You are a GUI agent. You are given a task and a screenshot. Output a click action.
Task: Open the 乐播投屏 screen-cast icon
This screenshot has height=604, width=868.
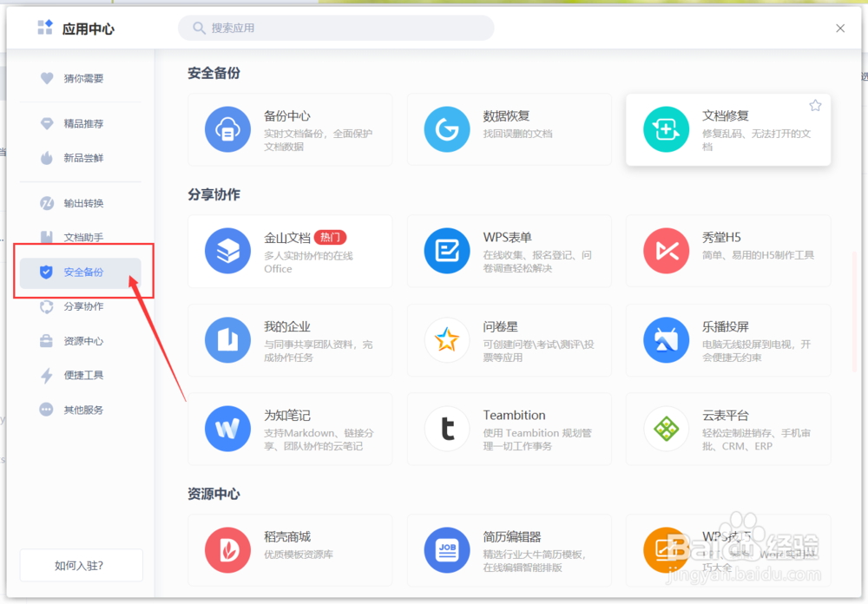coord(666,340)
